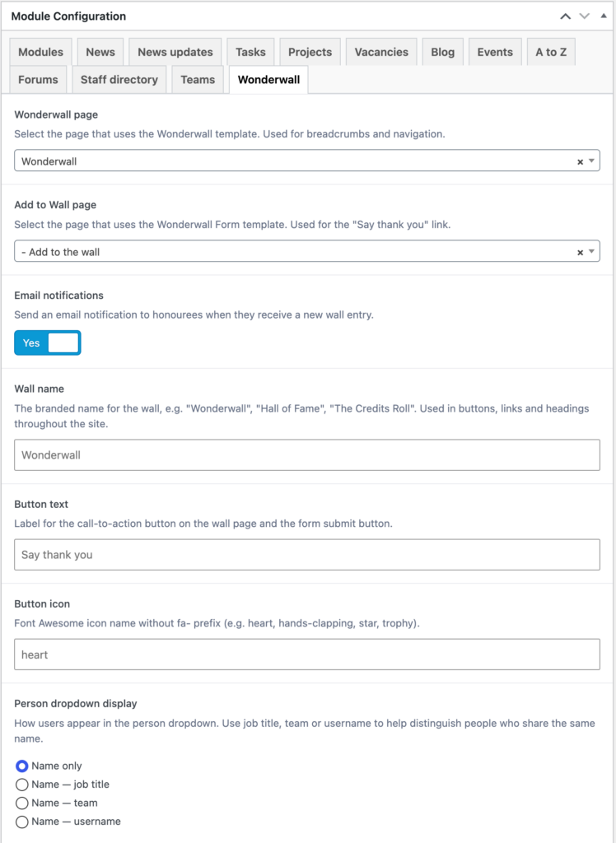Switch to the Staff directory tab
The height and width of the screenshot is (843, 616).
(x=119, y=80)
